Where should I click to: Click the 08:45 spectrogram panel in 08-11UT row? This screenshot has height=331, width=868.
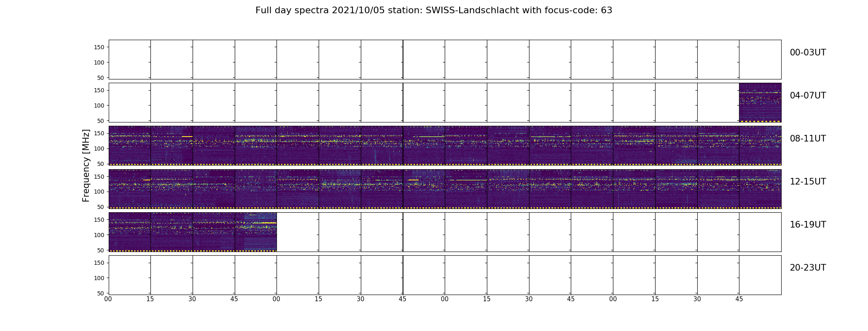click(x=256, y=146)
